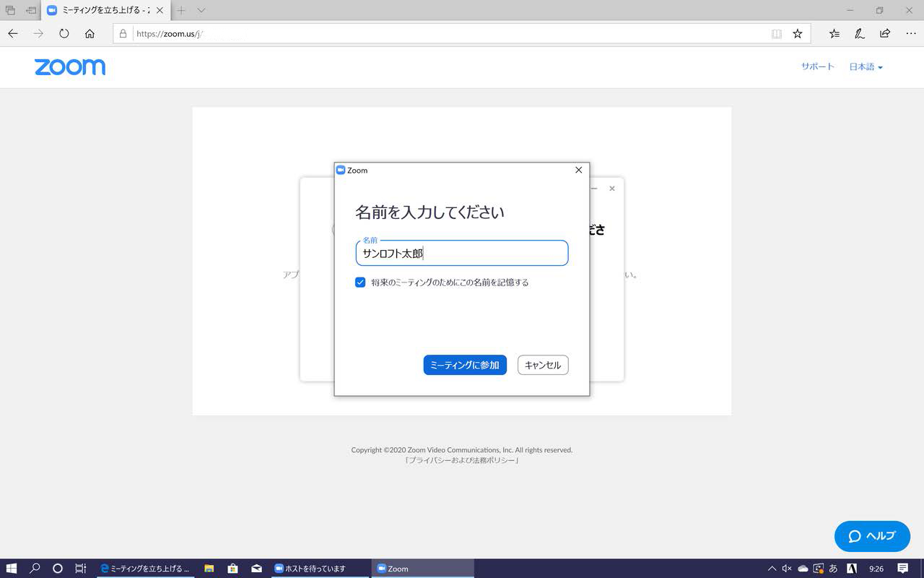Open Windows taskbar search

click(35, 569)
